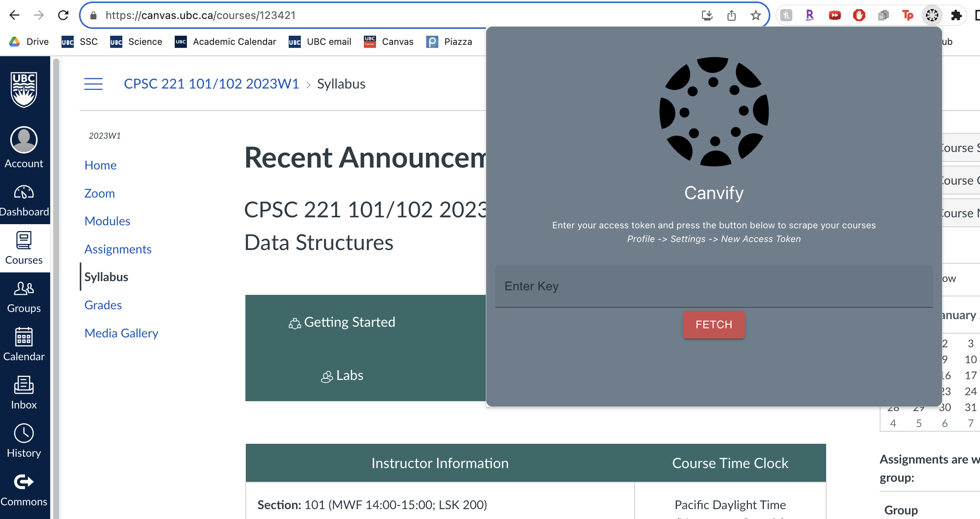Open the Extensions puzzle piece menu

click(x=956, y=15)
